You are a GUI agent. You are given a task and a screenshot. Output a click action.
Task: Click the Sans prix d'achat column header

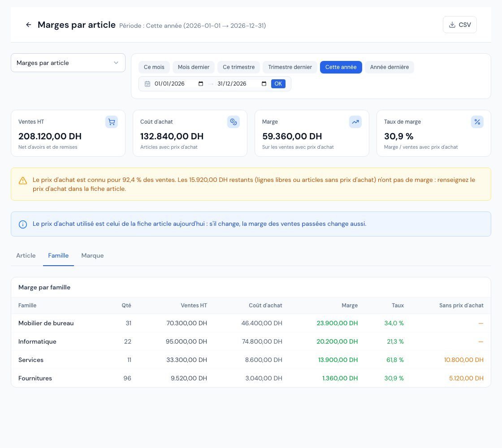pos(461,306)
